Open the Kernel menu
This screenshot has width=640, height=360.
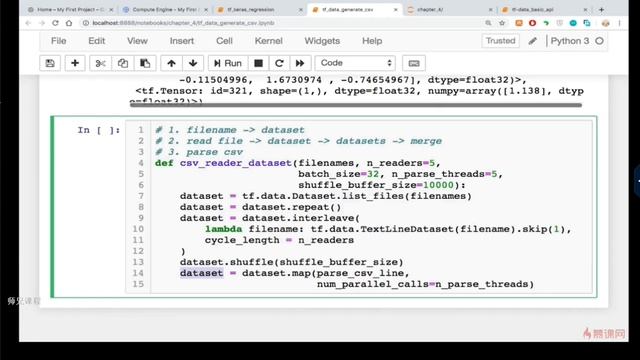[268, 41]
